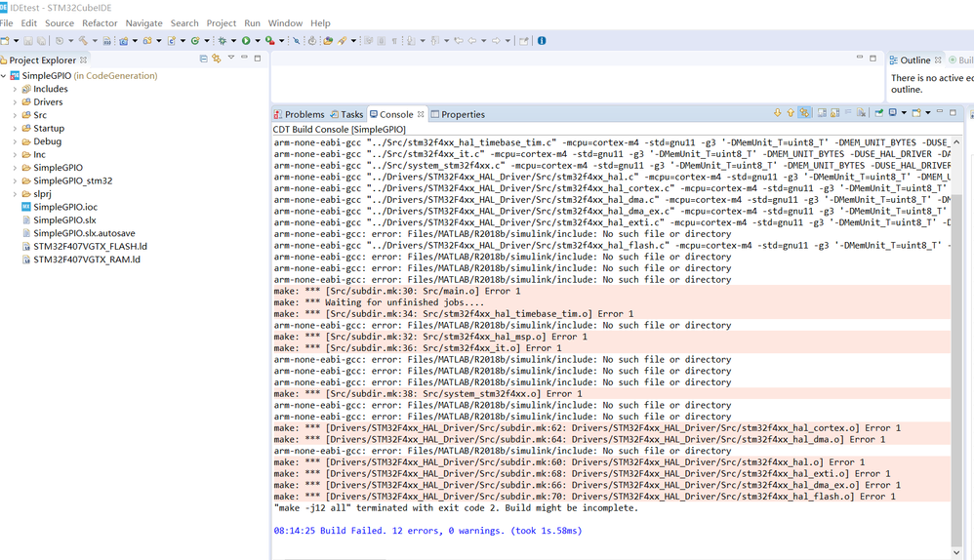Navigate forward with right arrow icon

point(496,41)
